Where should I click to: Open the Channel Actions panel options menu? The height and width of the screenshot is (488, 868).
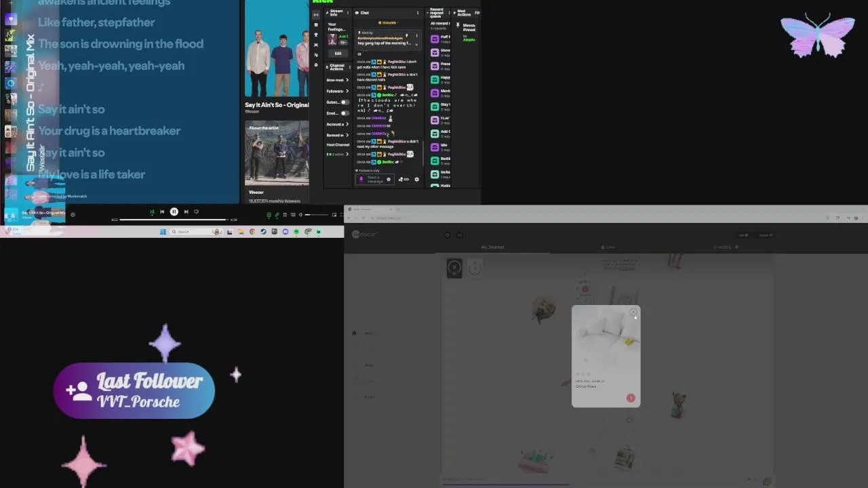[x=350, y=67]
